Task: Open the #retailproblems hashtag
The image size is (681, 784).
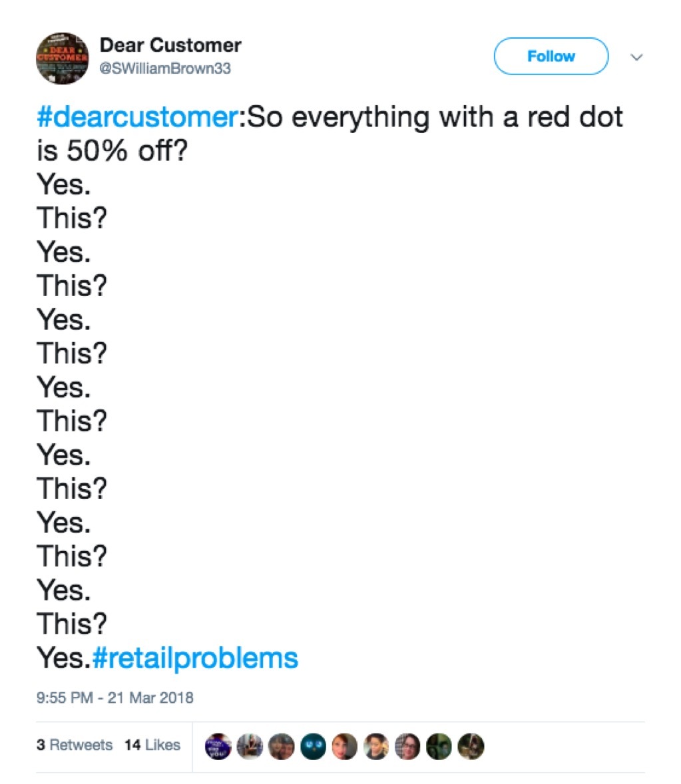Action: pos(194,658)
